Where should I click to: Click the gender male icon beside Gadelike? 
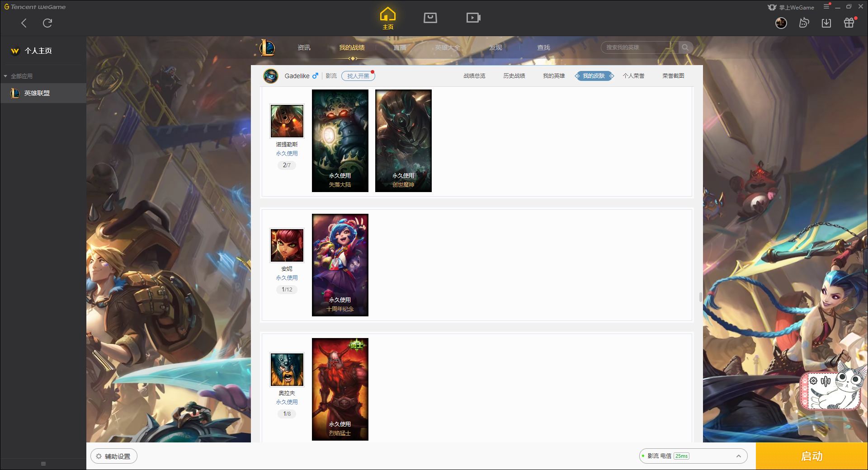315,76
